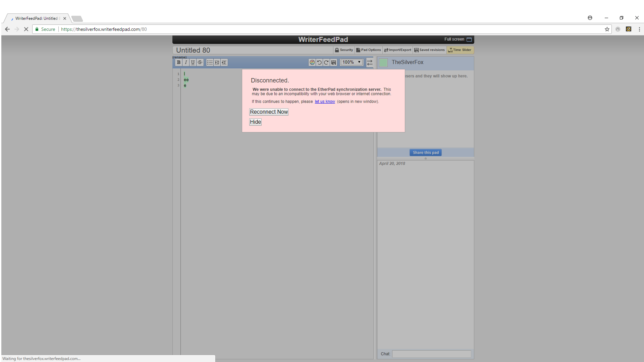Toggle bold formatting in the pad toolbar

[179, 62]
